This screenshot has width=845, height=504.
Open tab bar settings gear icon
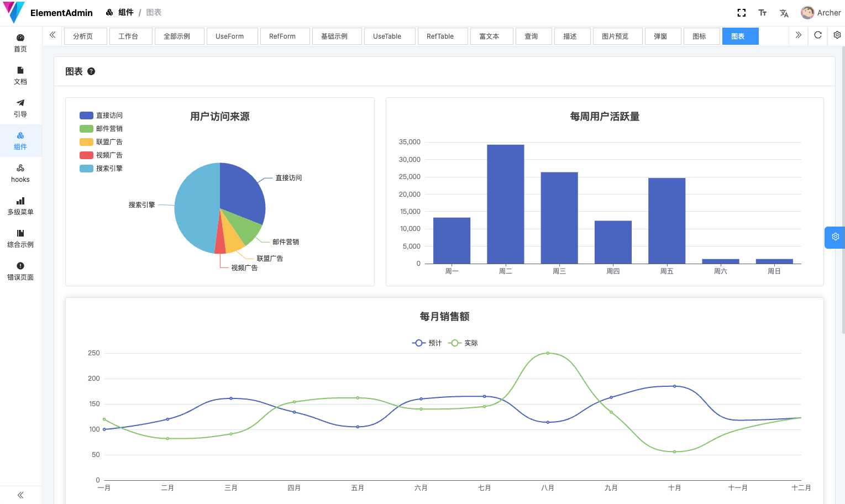(x=837, y=35)
